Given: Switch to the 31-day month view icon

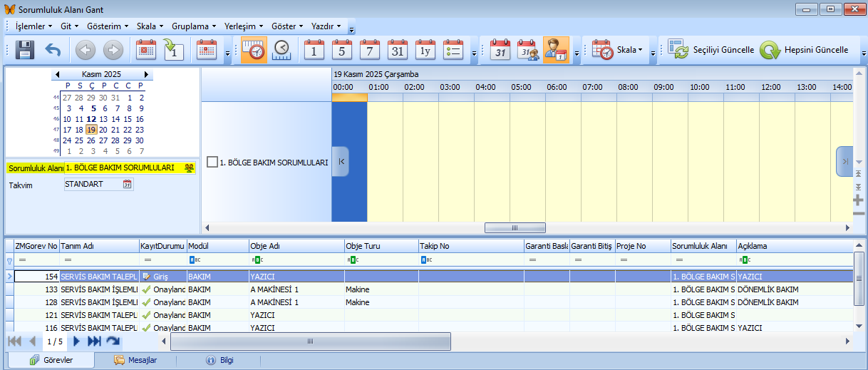Looking at the screenshot, I should [x=398, y=50].
